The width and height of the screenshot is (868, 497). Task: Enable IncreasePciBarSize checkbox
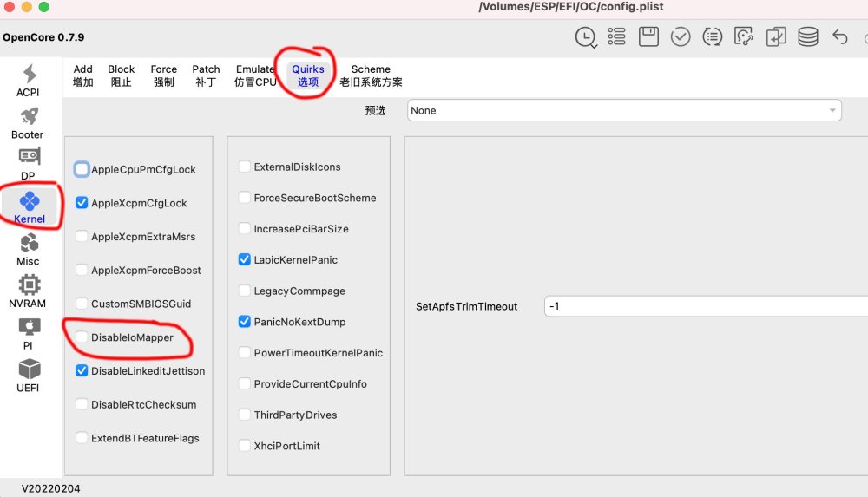pyautogui.click(x=244, y=229)
